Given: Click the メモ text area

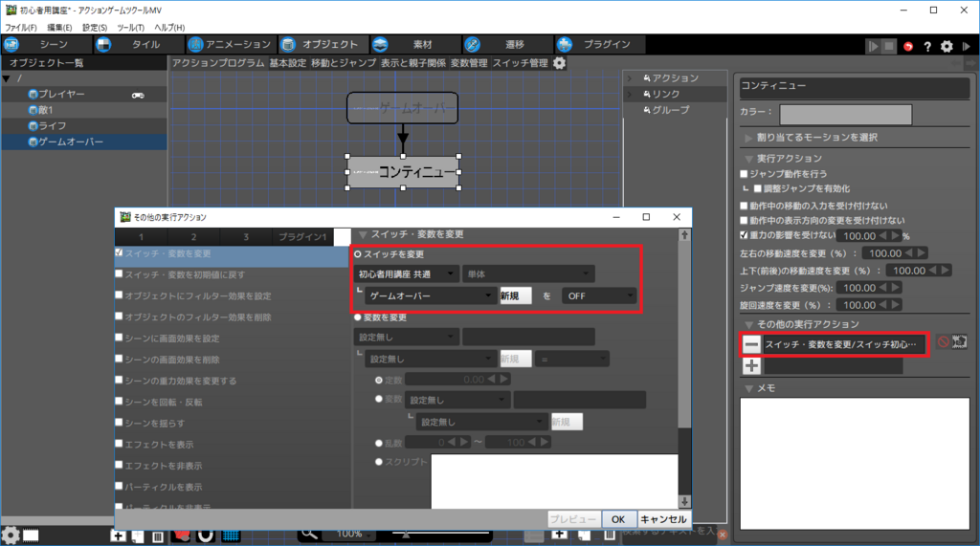Looking at the screenshot, I should point(855,464).
